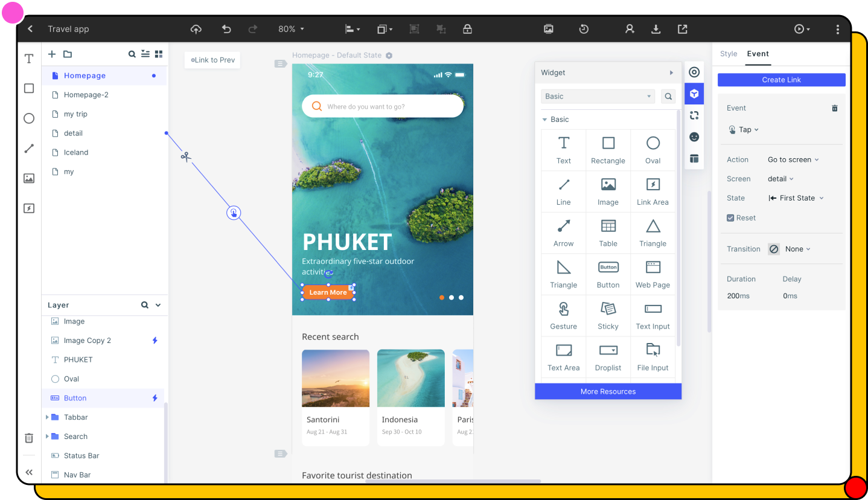Click the trash icon in the left toolbar
Image resolution: width=868 pixels, height=500 pixels.
(x=28, y=438)
